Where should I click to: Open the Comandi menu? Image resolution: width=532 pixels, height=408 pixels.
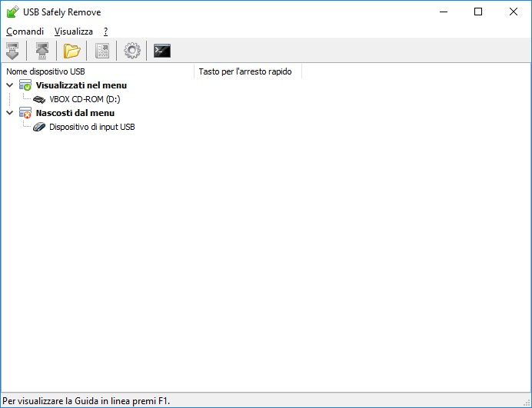pos(25,32)
